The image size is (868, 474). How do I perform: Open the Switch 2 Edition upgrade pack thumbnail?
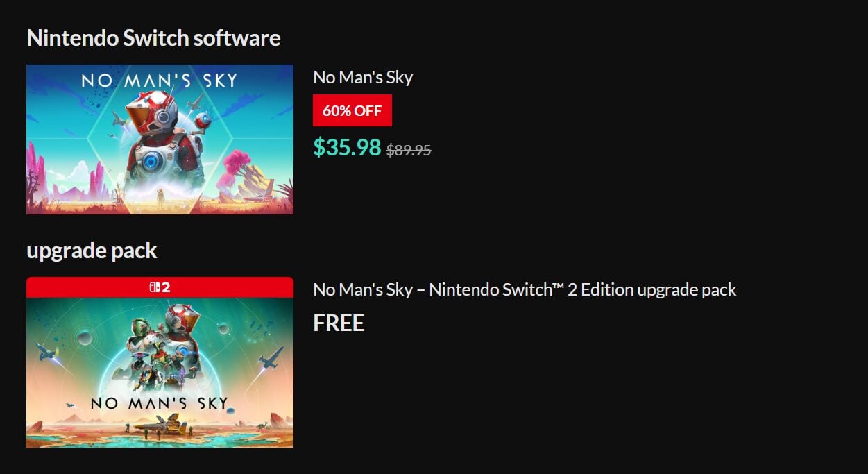point(160,371)
